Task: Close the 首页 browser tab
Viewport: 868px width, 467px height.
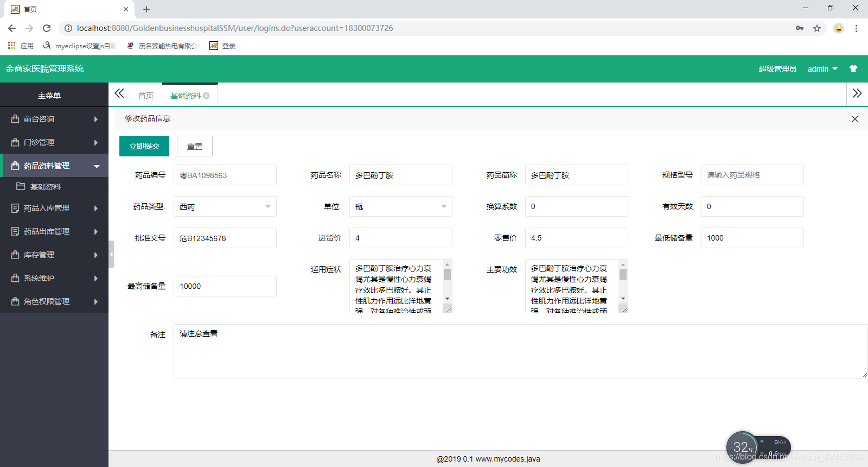Action: [x=126, y=9]
